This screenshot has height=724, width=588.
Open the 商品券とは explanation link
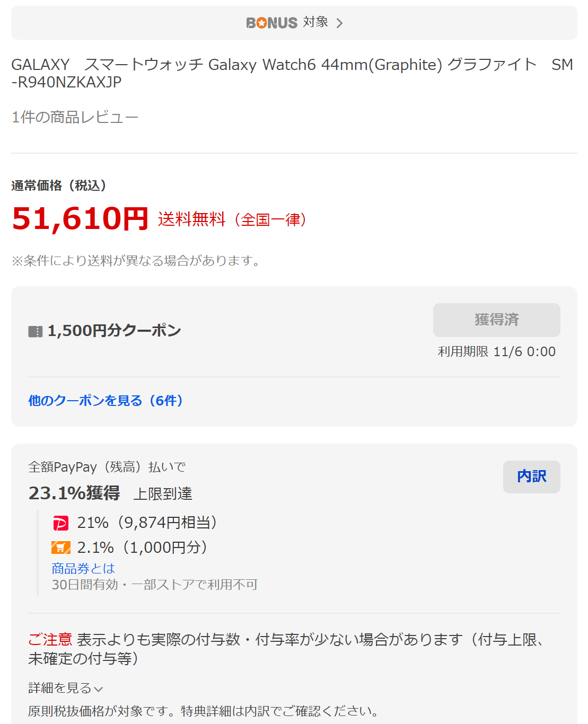coord(83,569)
